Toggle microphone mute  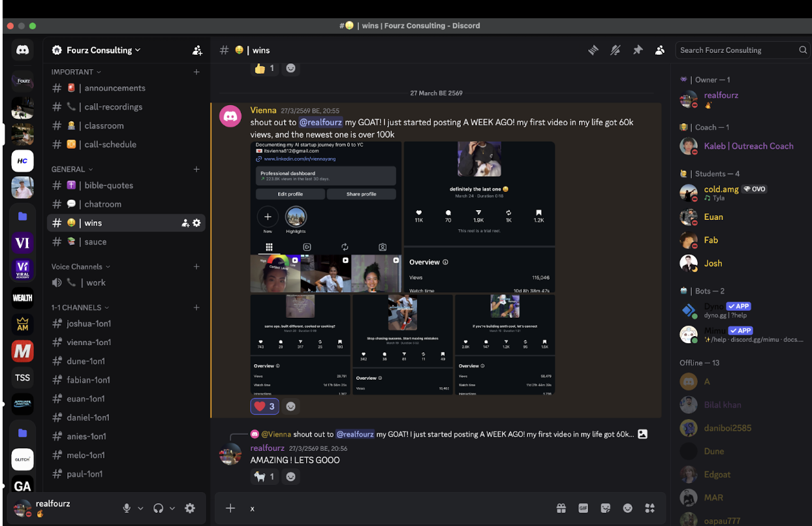[x=127, y=508]
